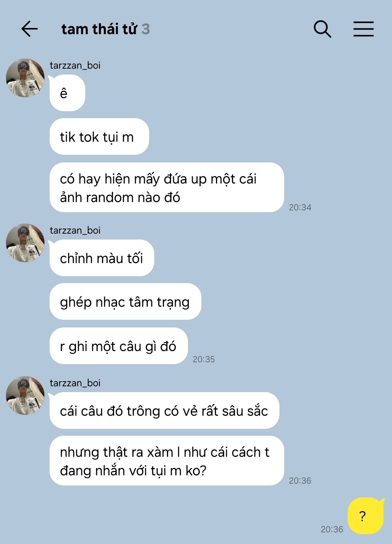Tap the member count number 3
392x544 pixels.
146,29
